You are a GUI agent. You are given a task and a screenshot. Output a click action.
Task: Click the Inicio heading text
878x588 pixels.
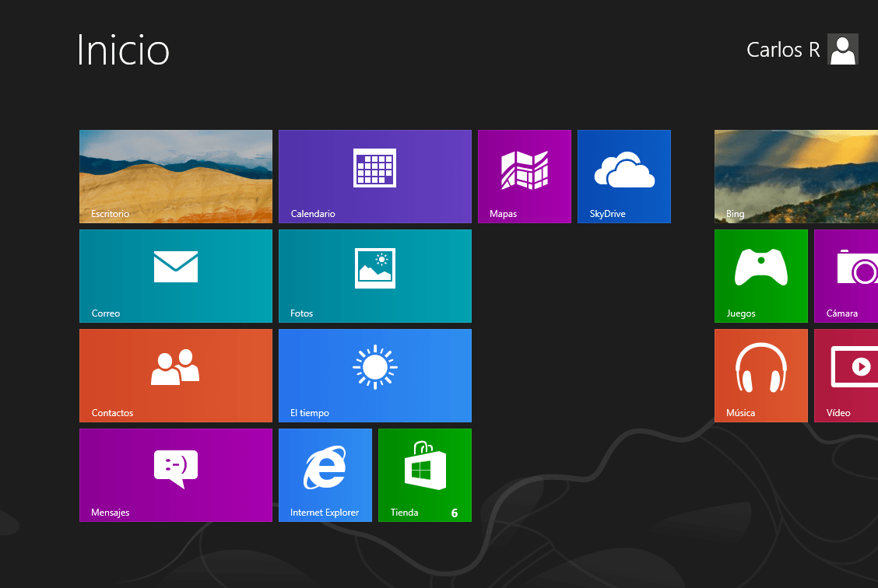coord(123,50)
